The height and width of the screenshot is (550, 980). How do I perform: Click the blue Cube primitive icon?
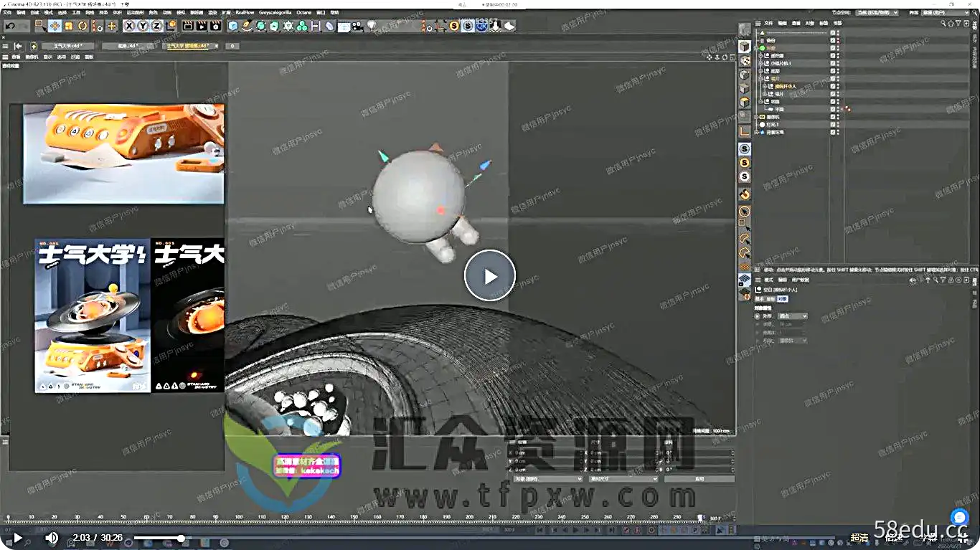point(233,26)
